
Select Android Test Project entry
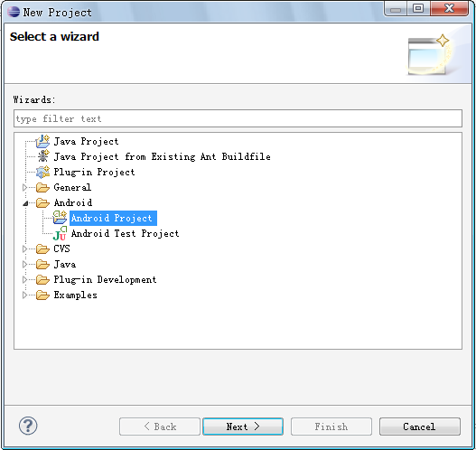[125, 233]
